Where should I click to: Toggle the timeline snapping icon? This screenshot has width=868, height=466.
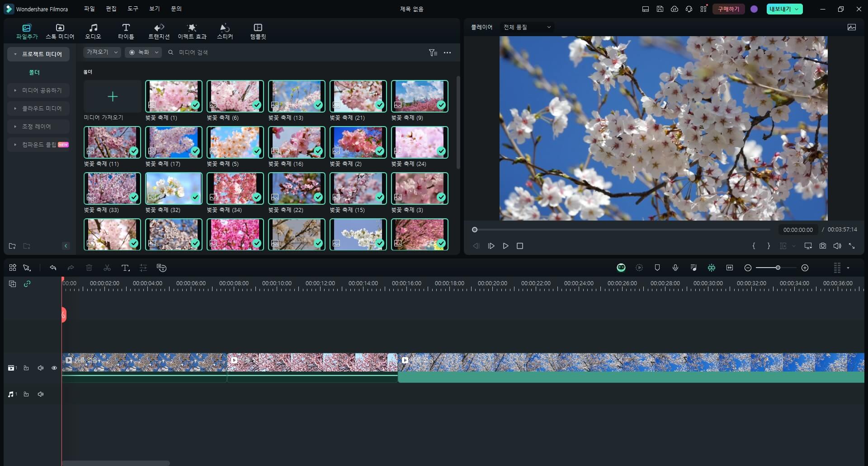click(x=712, y=268)
